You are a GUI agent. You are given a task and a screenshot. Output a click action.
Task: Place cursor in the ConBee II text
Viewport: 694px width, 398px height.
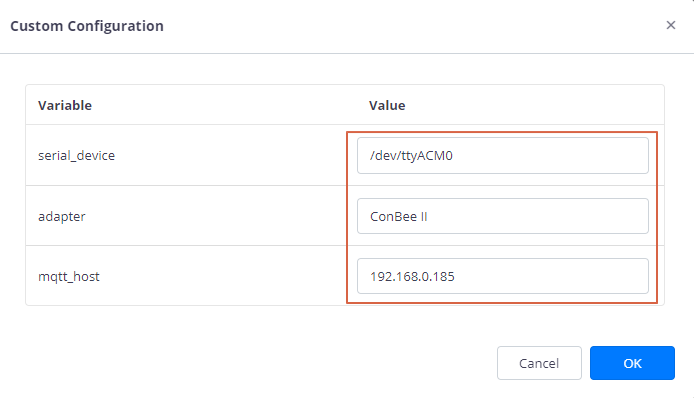pyautogui.click(x=399, y=216)
